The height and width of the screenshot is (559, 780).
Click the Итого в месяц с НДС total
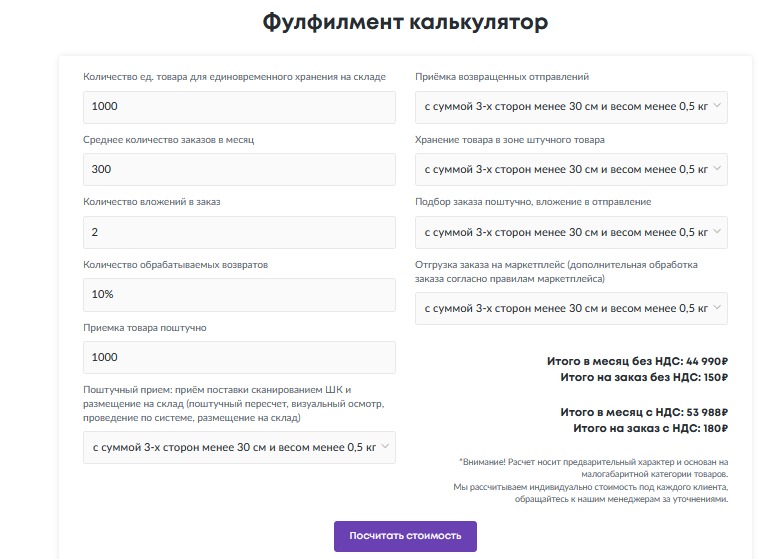pos(643,411)
